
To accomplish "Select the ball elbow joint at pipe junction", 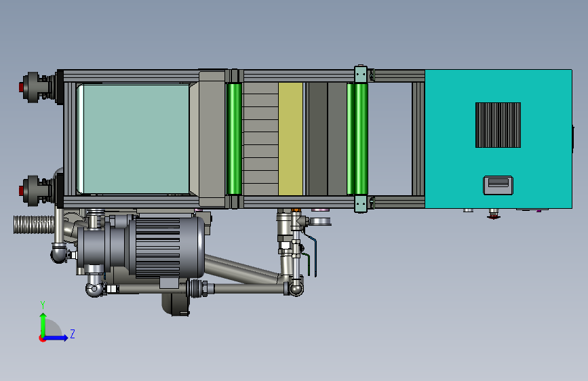I will 296,289.
